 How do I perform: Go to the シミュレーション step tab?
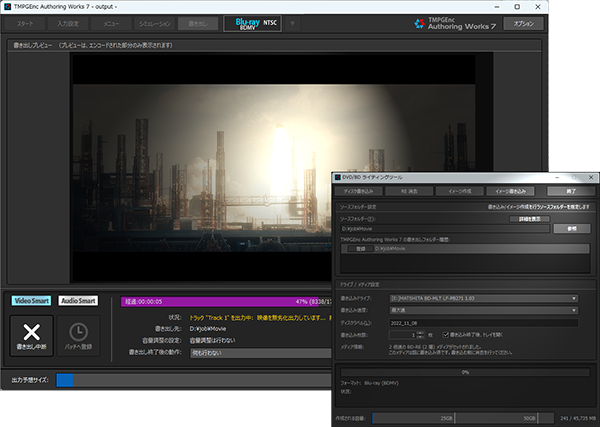(155, 24)
